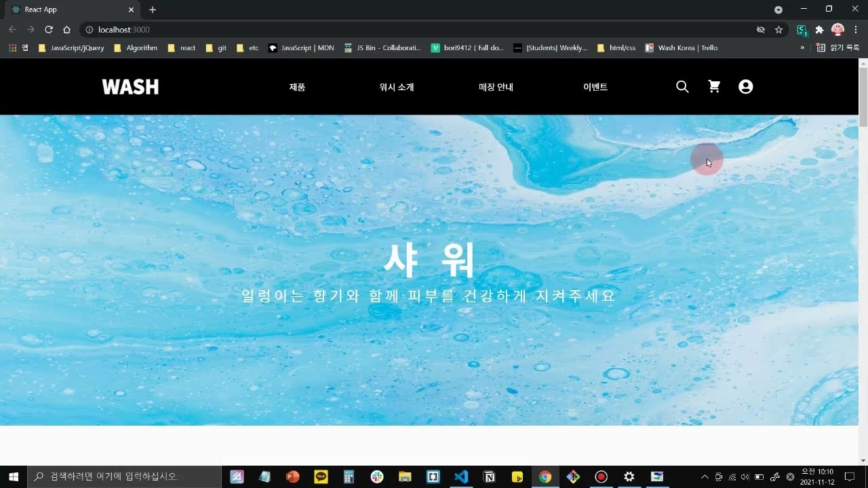The height and width of the screenshot is (488, 868).
Task: Open the shopping cart icon
Action: click(x=714, y=87)
